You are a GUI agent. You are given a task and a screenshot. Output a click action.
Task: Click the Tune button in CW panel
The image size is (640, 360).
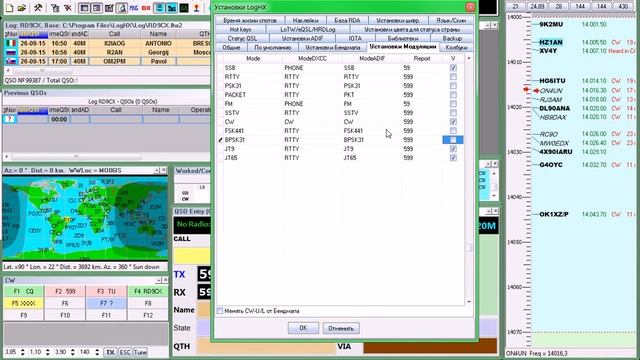[140, 352]
